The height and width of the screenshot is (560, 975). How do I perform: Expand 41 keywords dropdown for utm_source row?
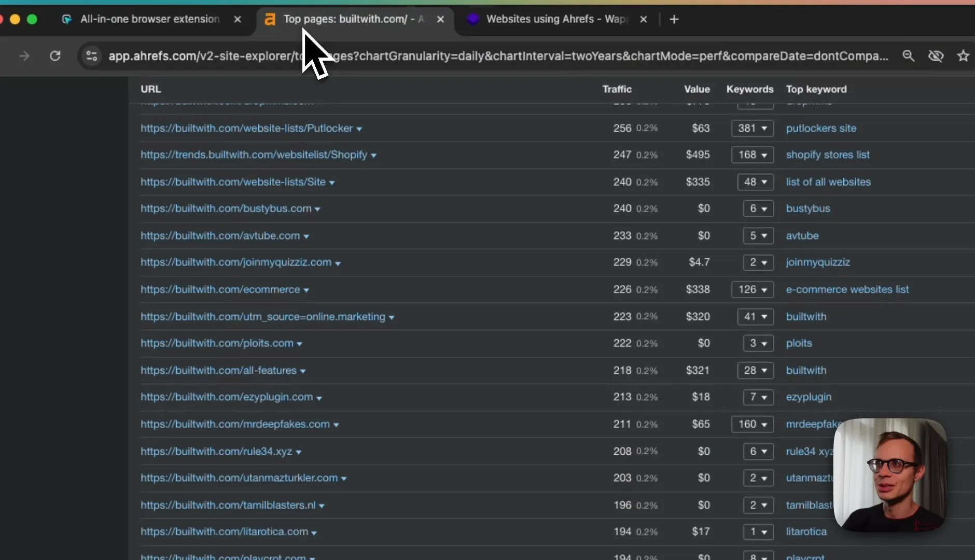[755, 316]
